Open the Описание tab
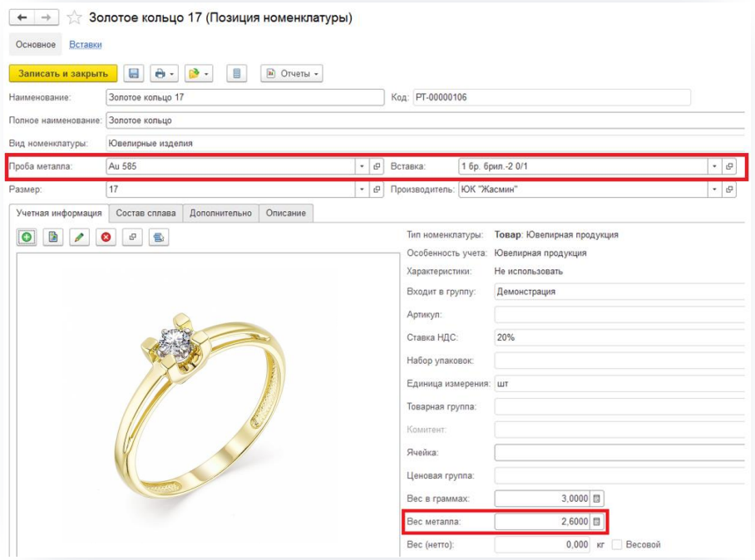The image size is (755, 560). (x=286, y=214)
